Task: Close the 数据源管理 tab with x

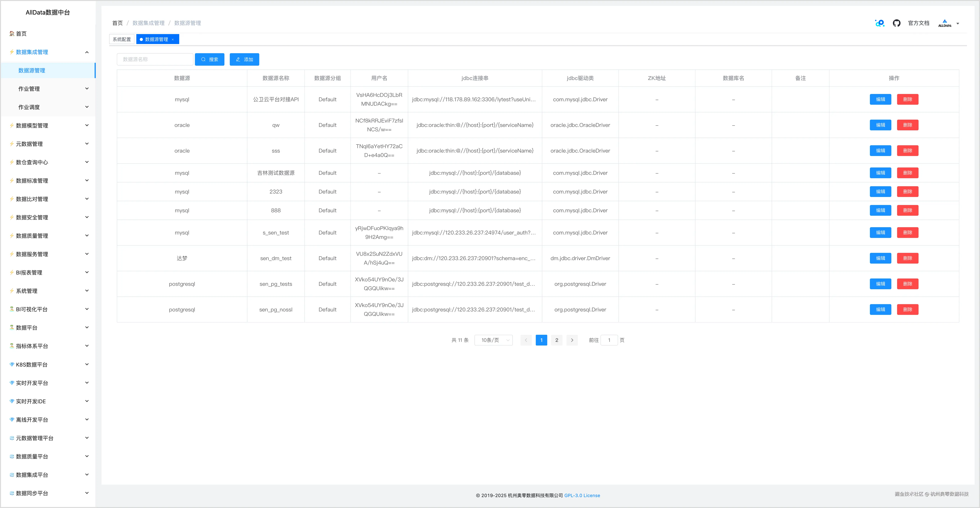Action: point(173,40)
